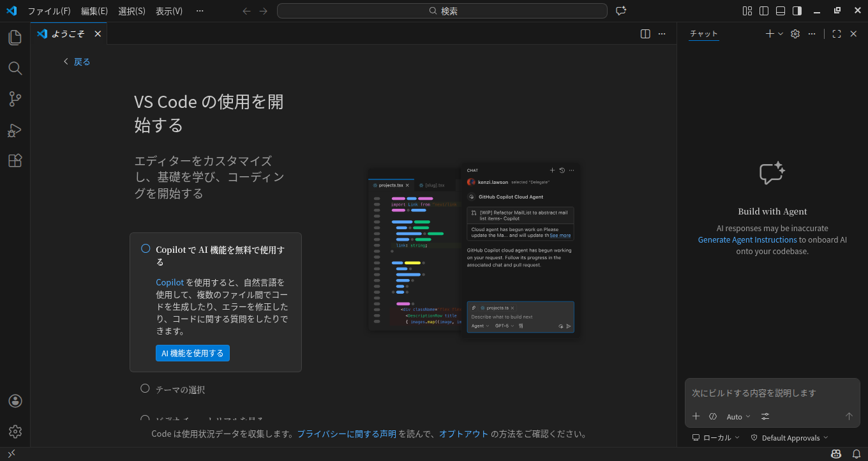
Task: Open the Search view in activity bar
Action: tap(15, 68)
